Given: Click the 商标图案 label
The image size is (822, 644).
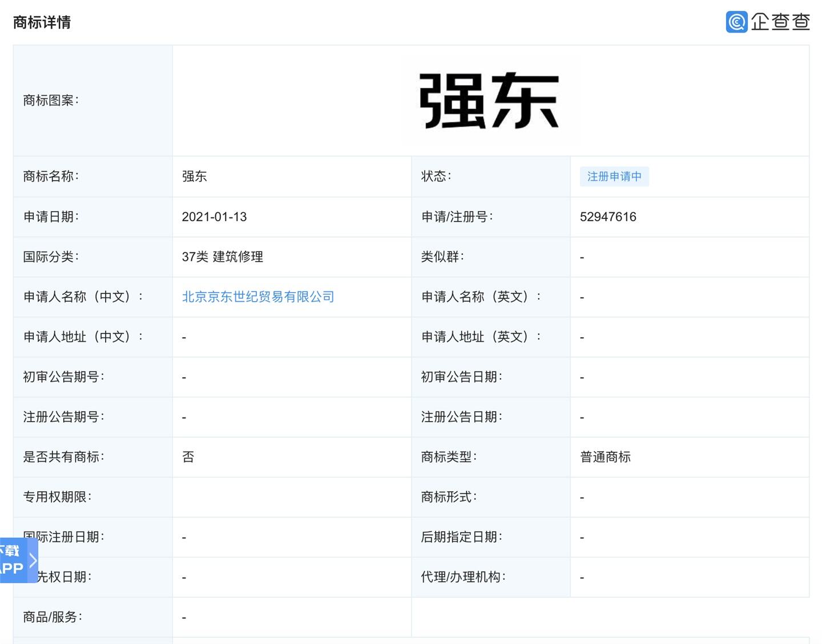Looking at the screenshot, I should [x=51, y=100].
